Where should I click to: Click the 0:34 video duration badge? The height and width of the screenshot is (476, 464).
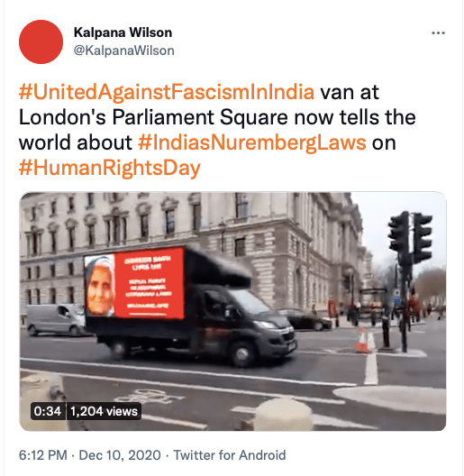pos(48,411)
